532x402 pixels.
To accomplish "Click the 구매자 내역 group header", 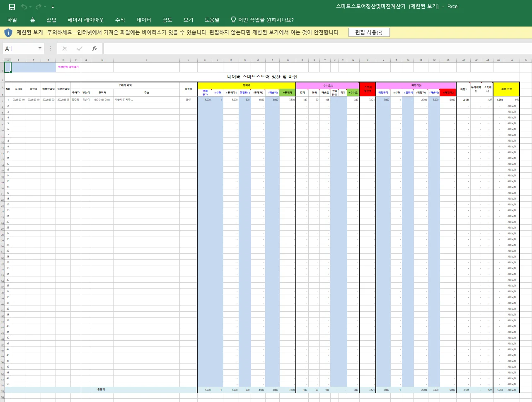I will [125, 85].
